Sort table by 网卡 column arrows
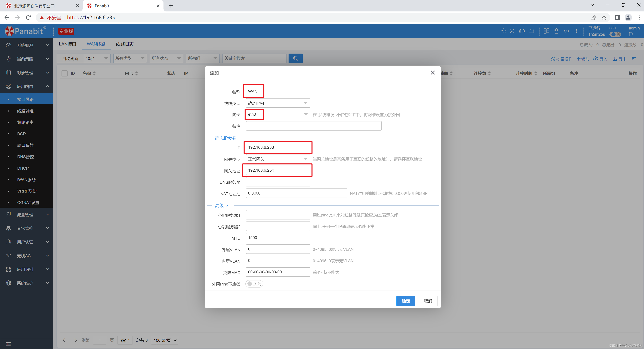 click(x=137, y=73)
